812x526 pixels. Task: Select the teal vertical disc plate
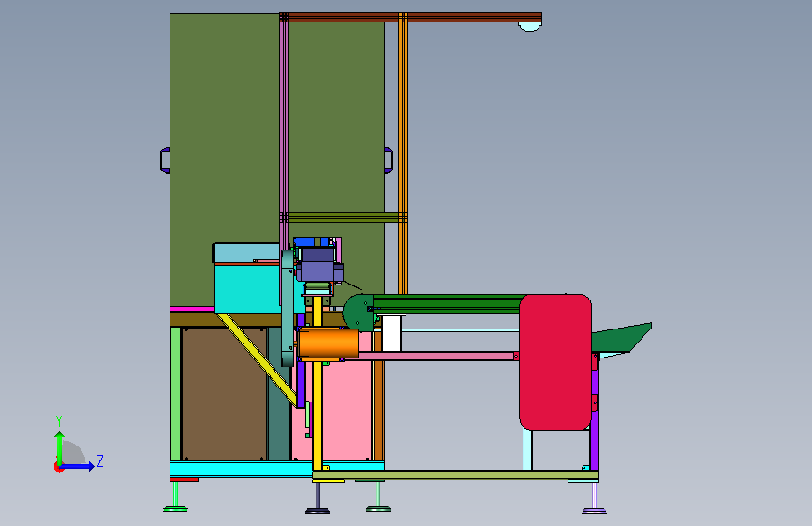point(288,308)
